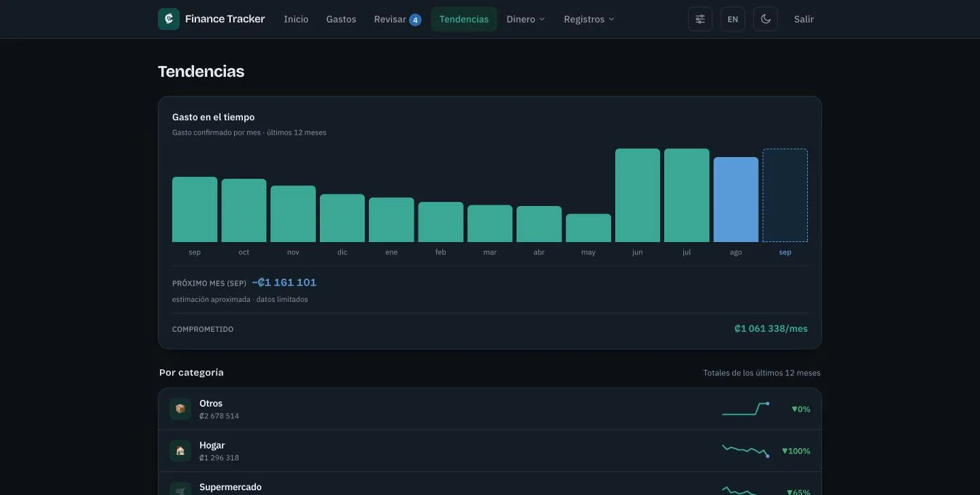Select the first sep bar in the chart

(x=195, y=209)
